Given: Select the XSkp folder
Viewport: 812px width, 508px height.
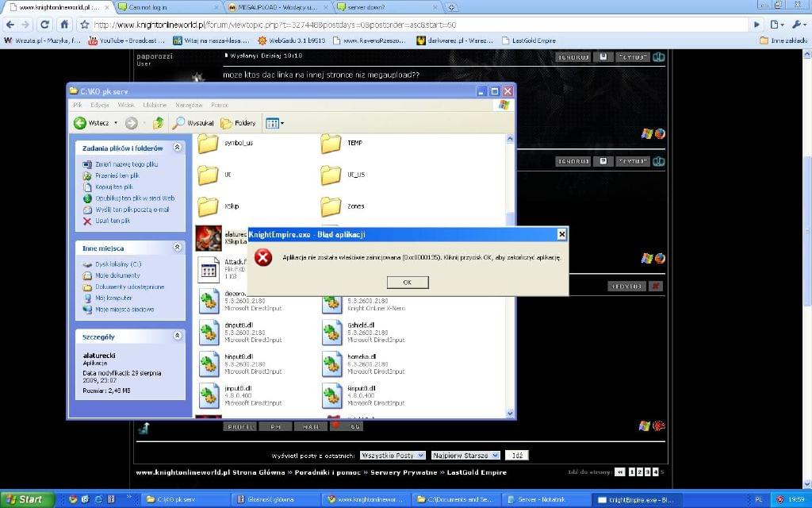Looking at the screenshot, I should pyautogui.click(x=219, y=206).
